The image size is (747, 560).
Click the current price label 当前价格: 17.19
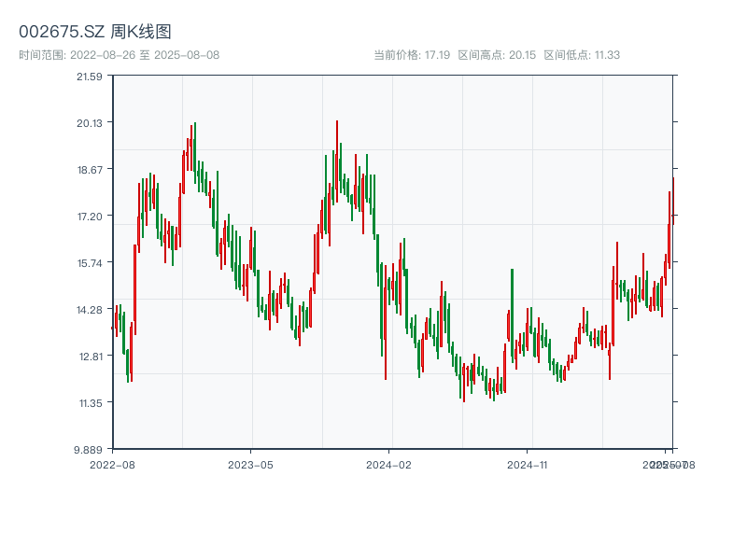coord(412,55)
